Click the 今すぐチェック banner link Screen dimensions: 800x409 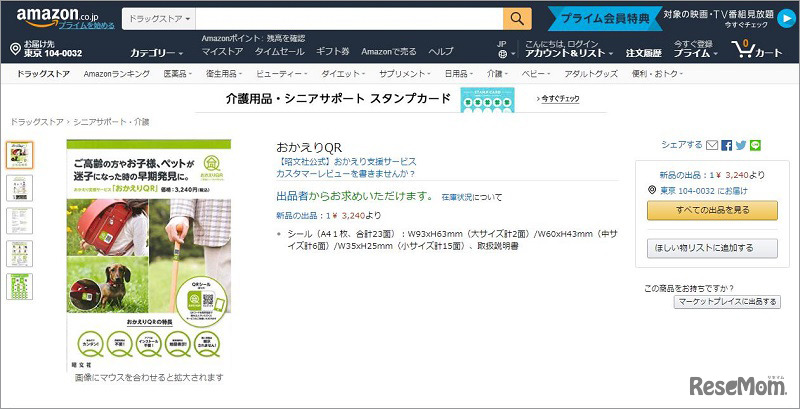(558, 99)
